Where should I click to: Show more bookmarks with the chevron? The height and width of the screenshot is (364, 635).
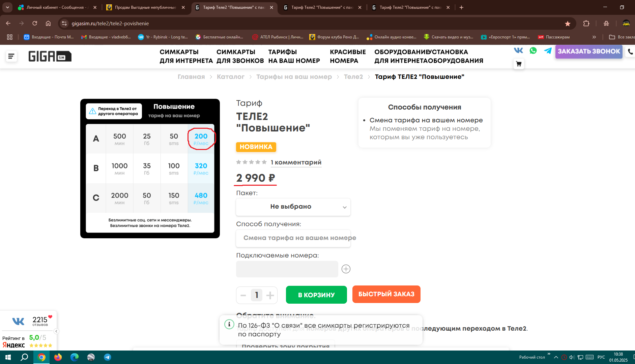[x=594, y=37]
